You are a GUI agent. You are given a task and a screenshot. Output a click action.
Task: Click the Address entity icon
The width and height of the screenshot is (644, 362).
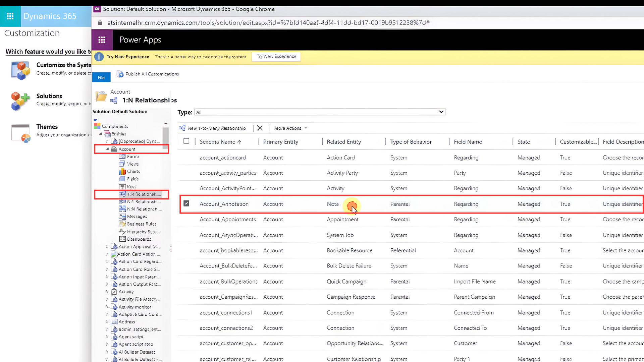click(x=114, y=322)
